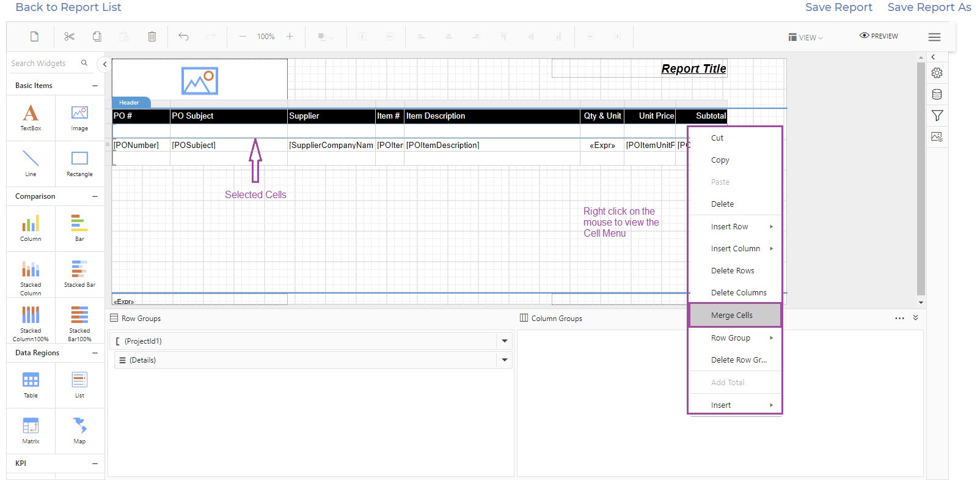Collapse the Comparison section

(95, 196)
